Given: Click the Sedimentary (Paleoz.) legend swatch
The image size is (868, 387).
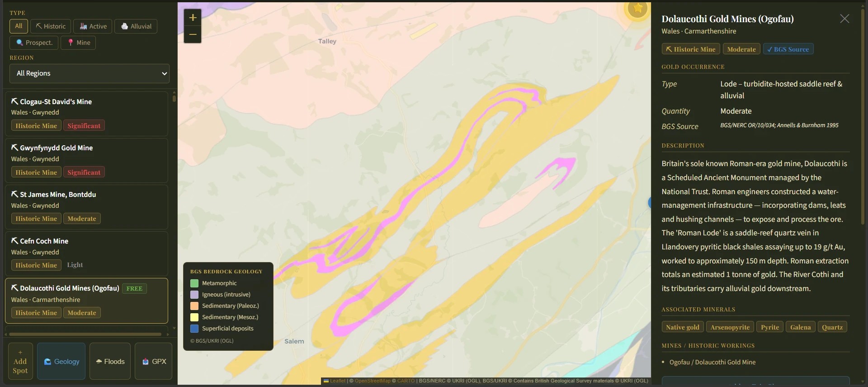Looking at the screenshot, I should 194,306.
